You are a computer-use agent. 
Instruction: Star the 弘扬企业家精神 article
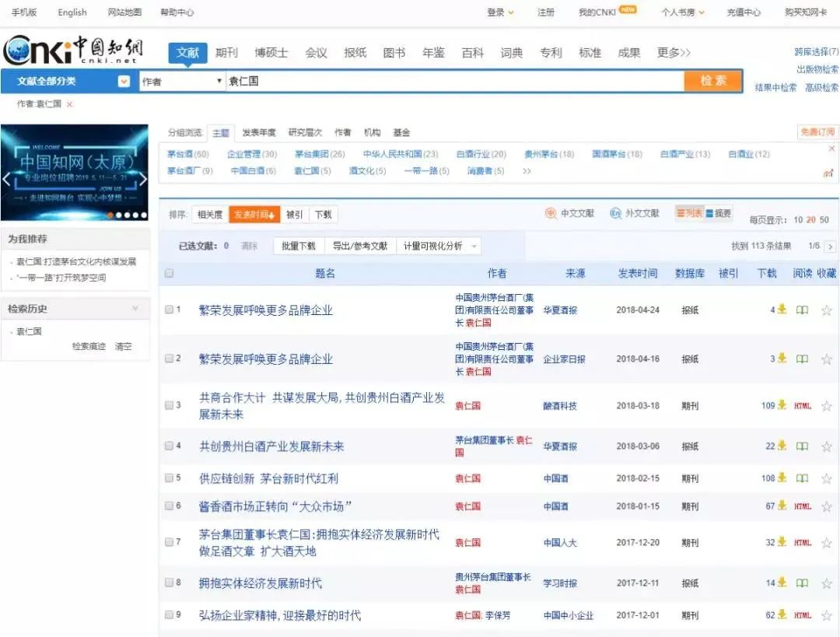[x=827, y=615]
